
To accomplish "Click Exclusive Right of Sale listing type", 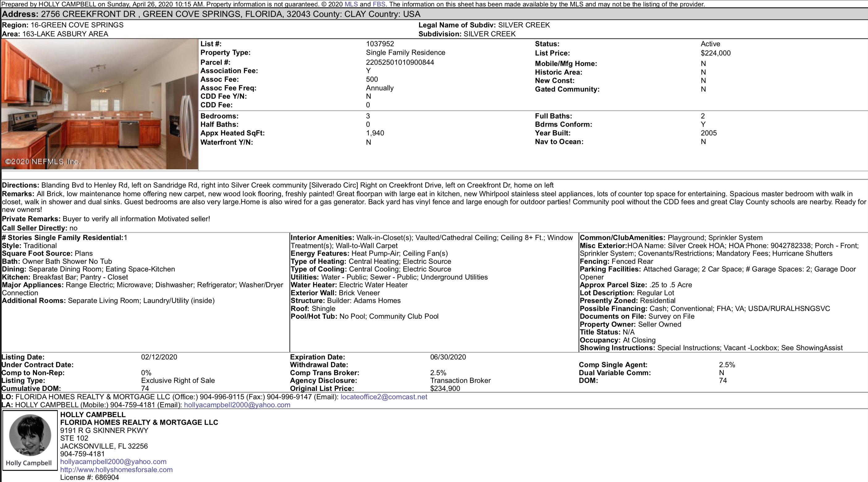I will (178, 381).
